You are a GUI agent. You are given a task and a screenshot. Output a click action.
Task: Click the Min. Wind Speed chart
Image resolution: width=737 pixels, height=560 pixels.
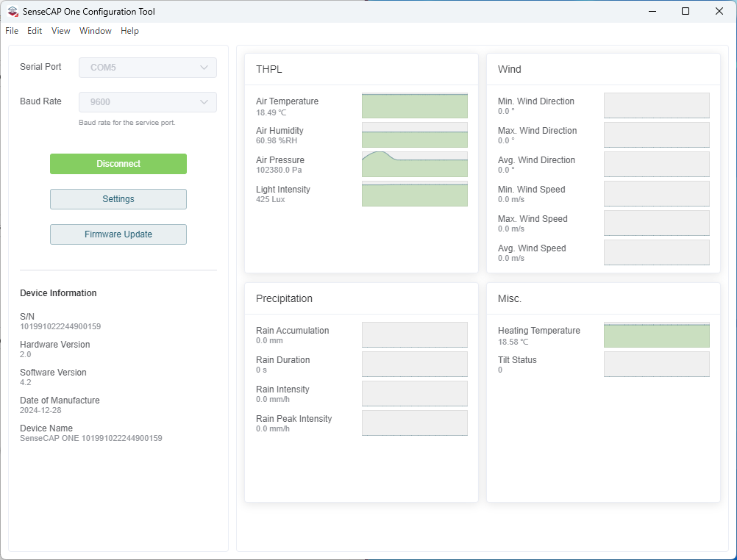pyautogui.click(x=657, y=193)
